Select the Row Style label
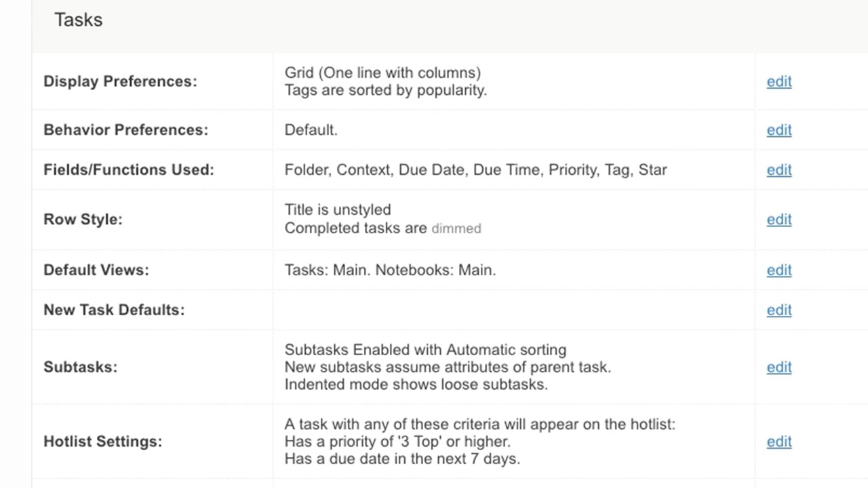The width and height of the screenshot is (868, 488). pos(83,220)
